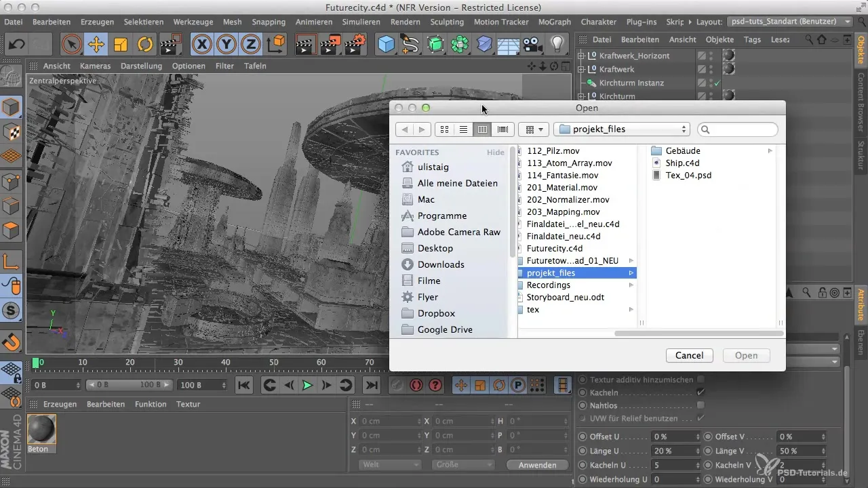Render to Picture Viewer icon
Screen dimensions: 868x488
330,45
